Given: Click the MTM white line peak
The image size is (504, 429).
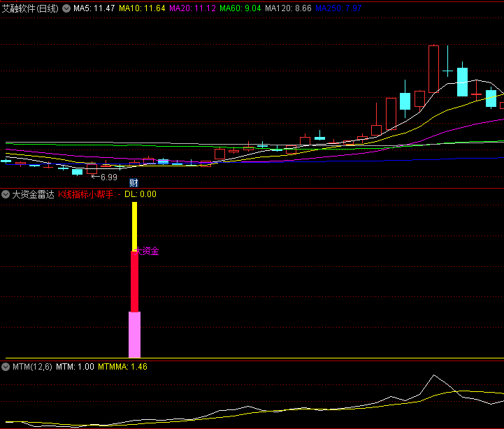Looking at the screenshot, I should click(433, 375).
